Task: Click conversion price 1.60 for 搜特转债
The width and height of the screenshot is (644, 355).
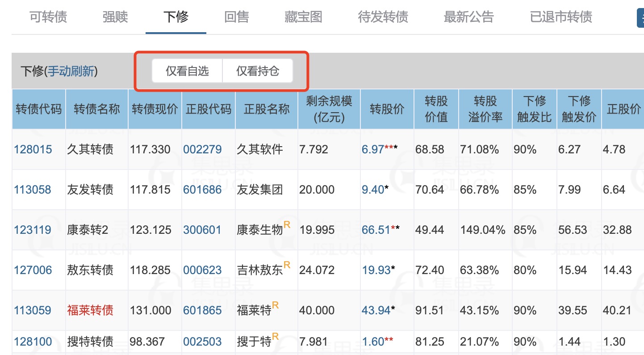Action: 373,342
